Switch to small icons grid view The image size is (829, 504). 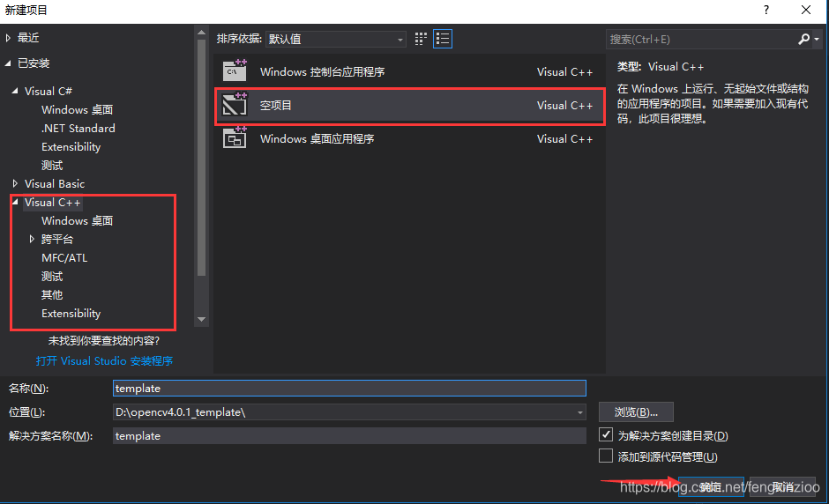[421, 39]
